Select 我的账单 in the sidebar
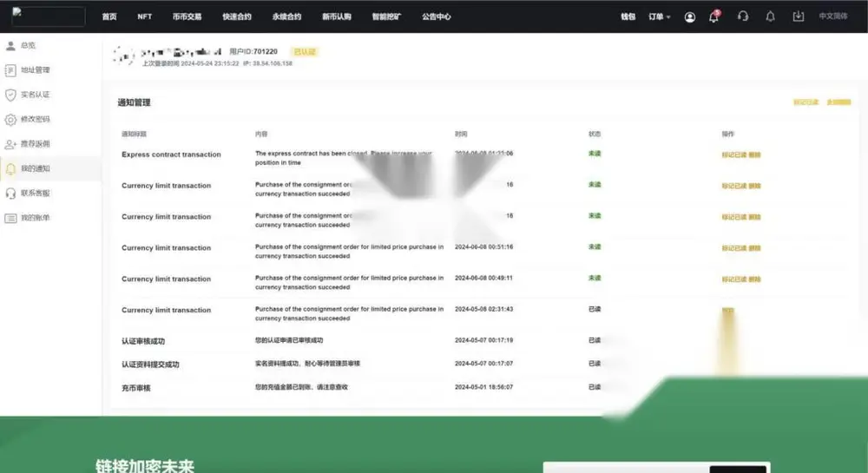Image resolution: width=868 pixels, height=473 pixels. tap(36, 218)
